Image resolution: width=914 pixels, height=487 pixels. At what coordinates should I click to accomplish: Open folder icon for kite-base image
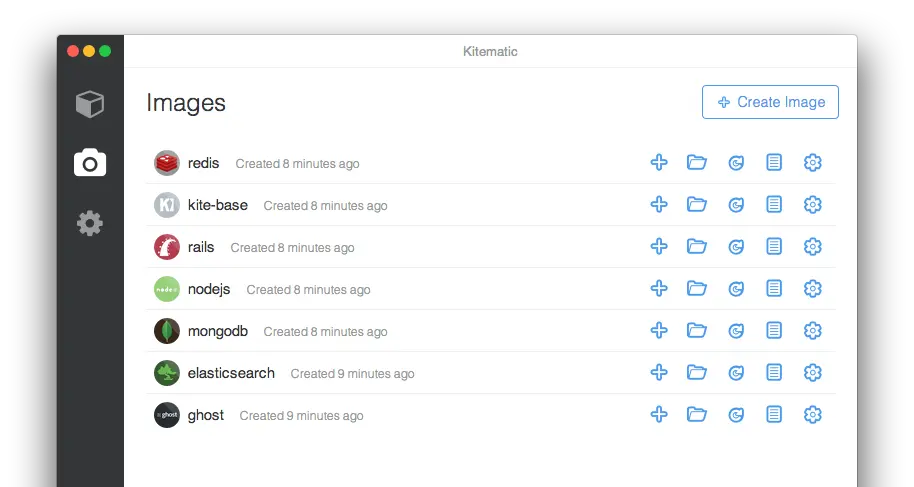[697, 204]
